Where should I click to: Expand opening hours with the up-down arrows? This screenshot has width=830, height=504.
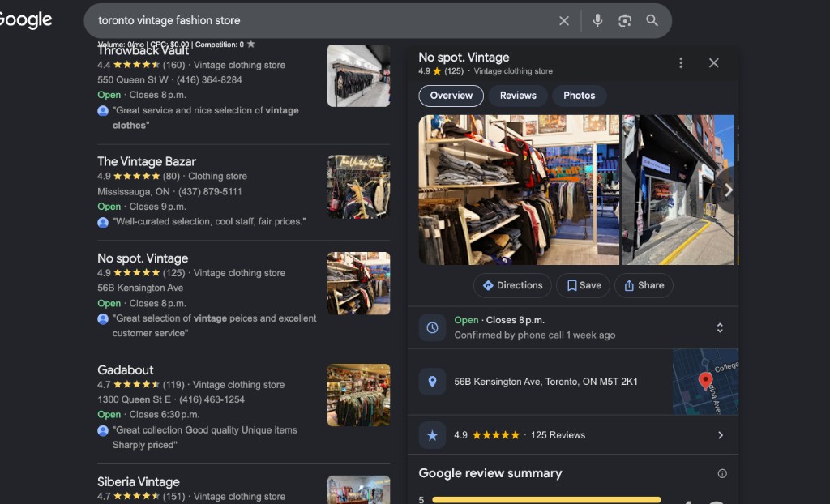720,327
